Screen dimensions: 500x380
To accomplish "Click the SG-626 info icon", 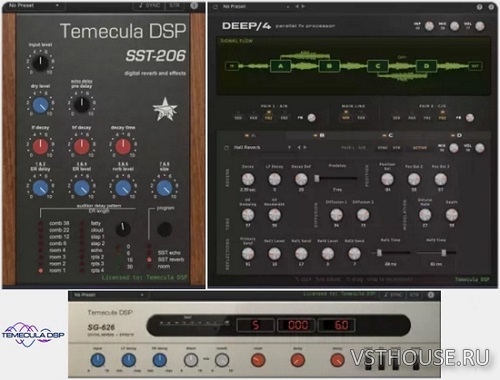I will coord(431,295).
